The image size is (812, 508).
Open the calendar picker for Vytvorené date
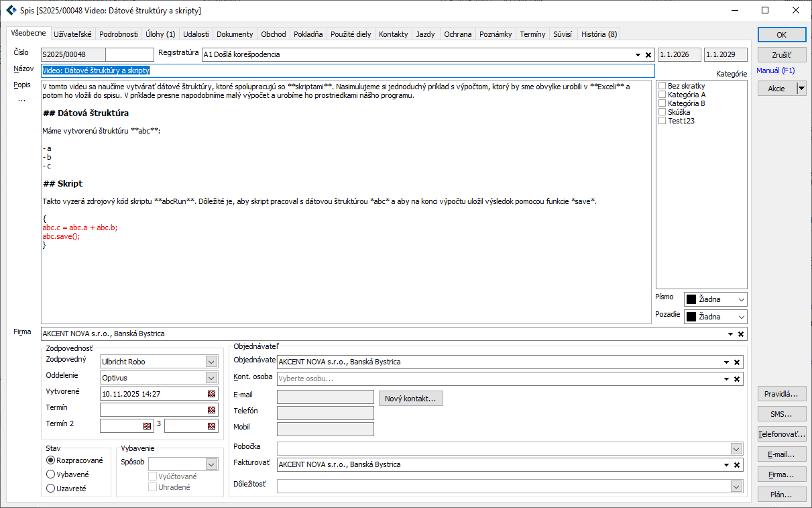click(212, 394)
